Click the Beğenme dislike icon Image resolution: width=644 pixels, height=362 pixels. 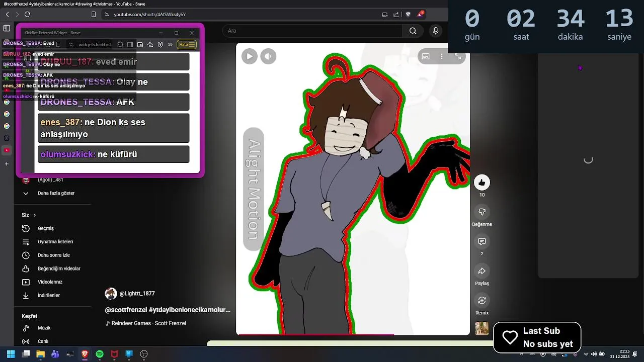coord(482,212)
